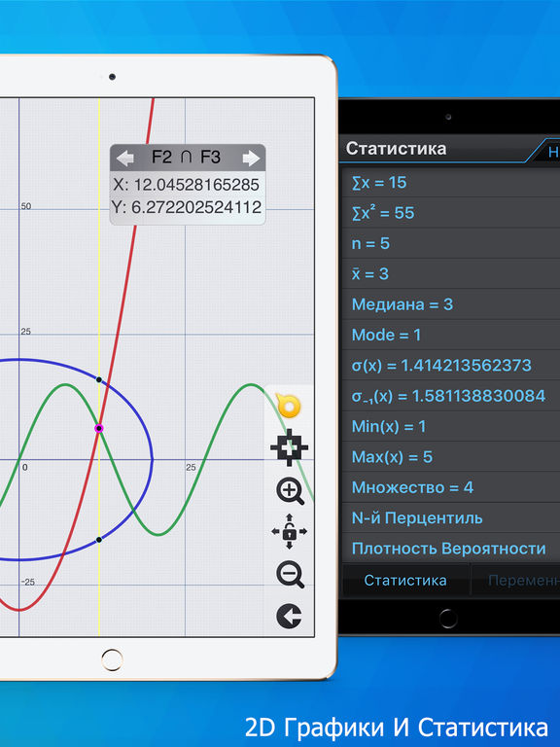Select the n = 5 row

click(451, 243)
